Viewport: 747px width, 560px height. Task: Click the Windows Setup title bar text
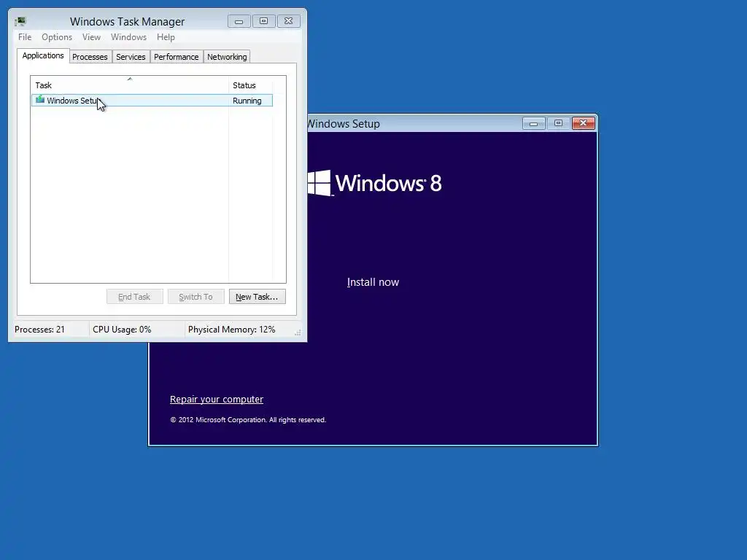343,124
